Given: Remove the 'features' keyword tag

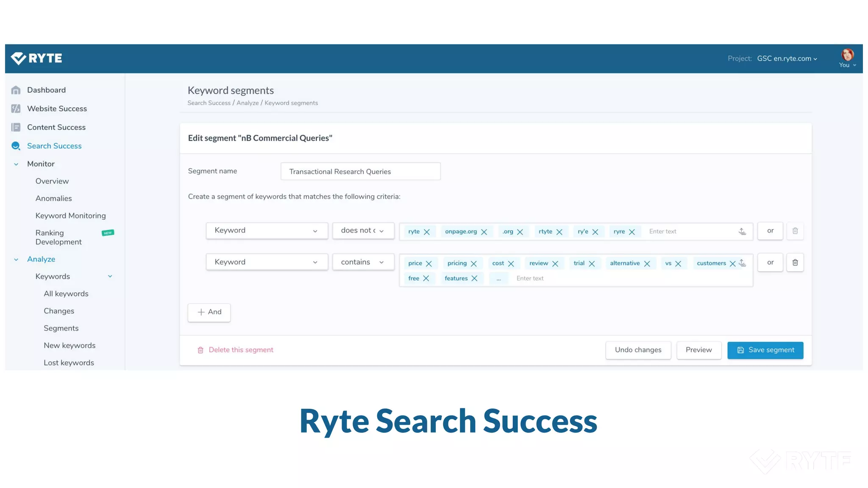Looking at the screenshot, I should tap(474, 278).
